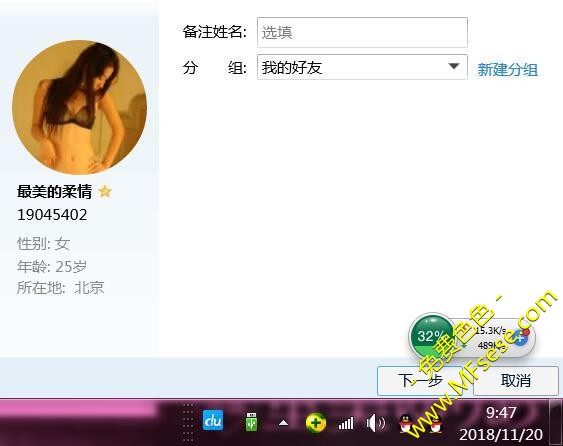Open the 我的好友 group dropdown

[x=362, y=67]
